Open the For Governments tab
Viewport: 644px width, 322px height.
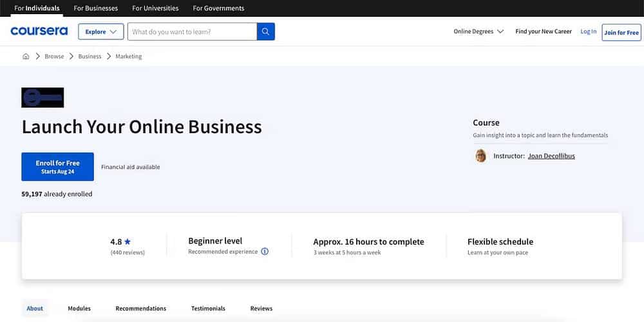(218, 8)
